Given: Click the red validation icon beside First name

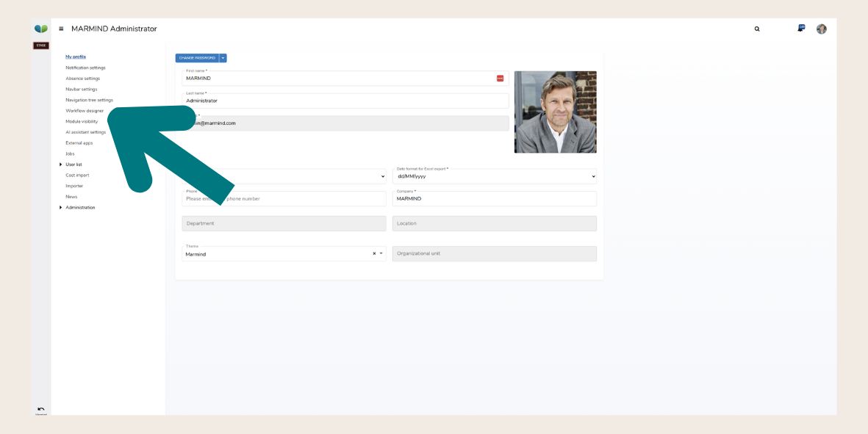Looking at the screenshot, I should [x=499, y=76].
